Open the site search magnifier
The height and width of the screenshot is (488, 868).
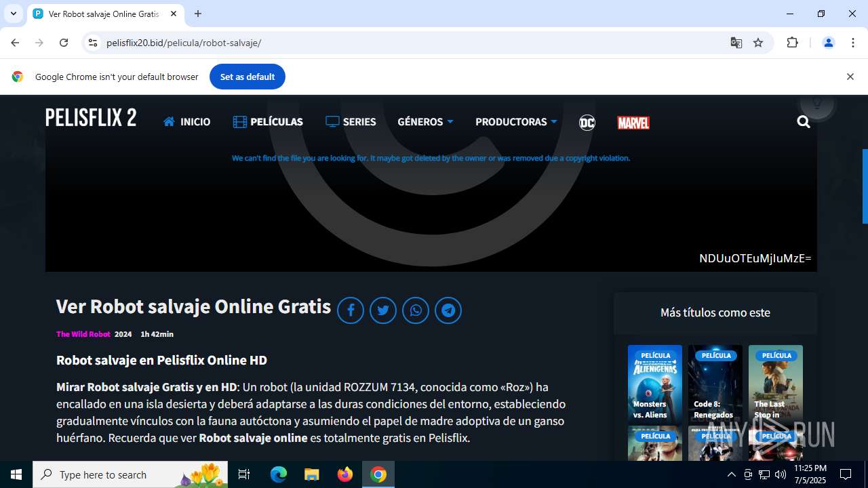[x=804, y=122]
